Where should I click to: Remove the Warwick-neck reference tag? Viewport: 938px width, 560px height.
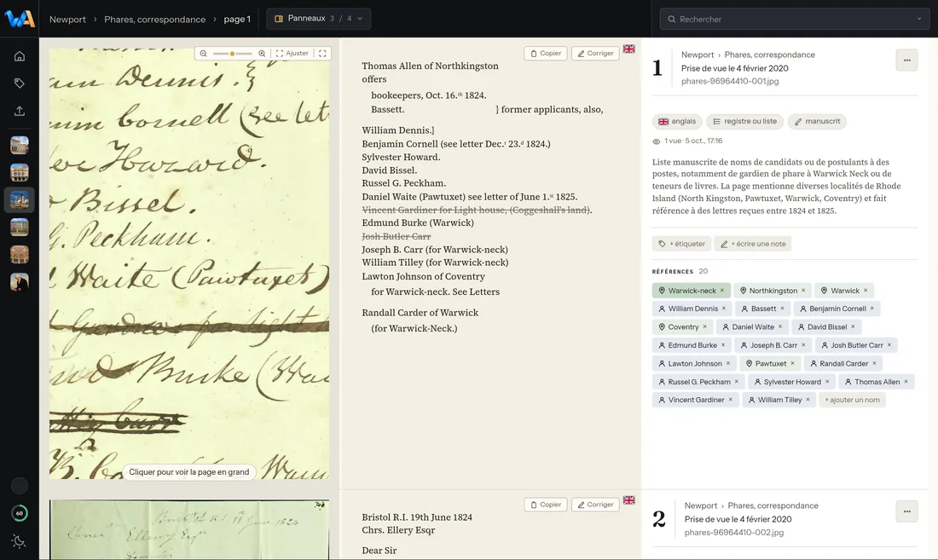[722, 291]
